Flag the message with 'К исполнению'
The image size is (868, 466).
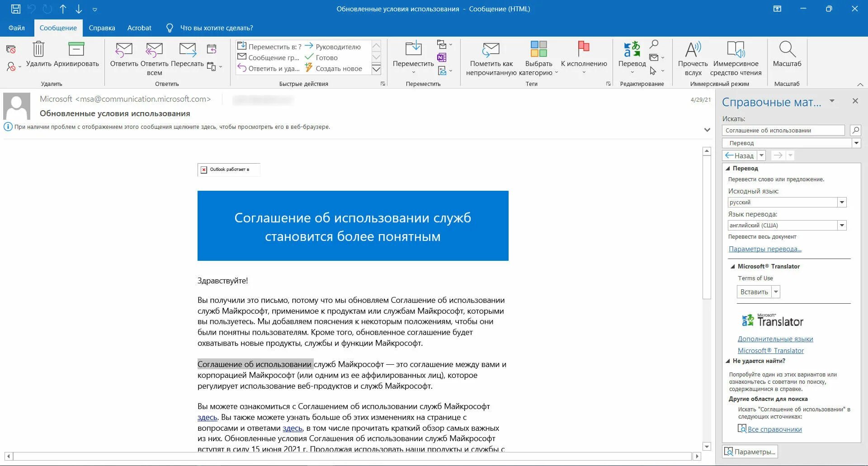tap(584, 58)
